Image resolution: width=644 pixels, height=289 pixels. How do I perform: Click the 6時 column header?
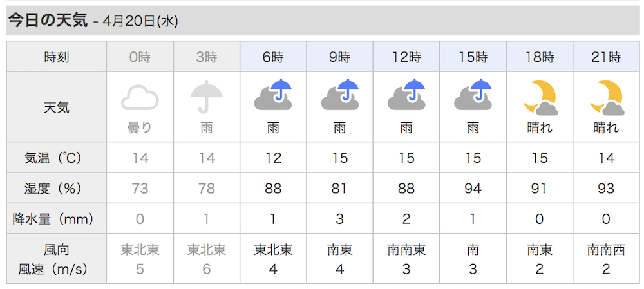coord(273,57)
